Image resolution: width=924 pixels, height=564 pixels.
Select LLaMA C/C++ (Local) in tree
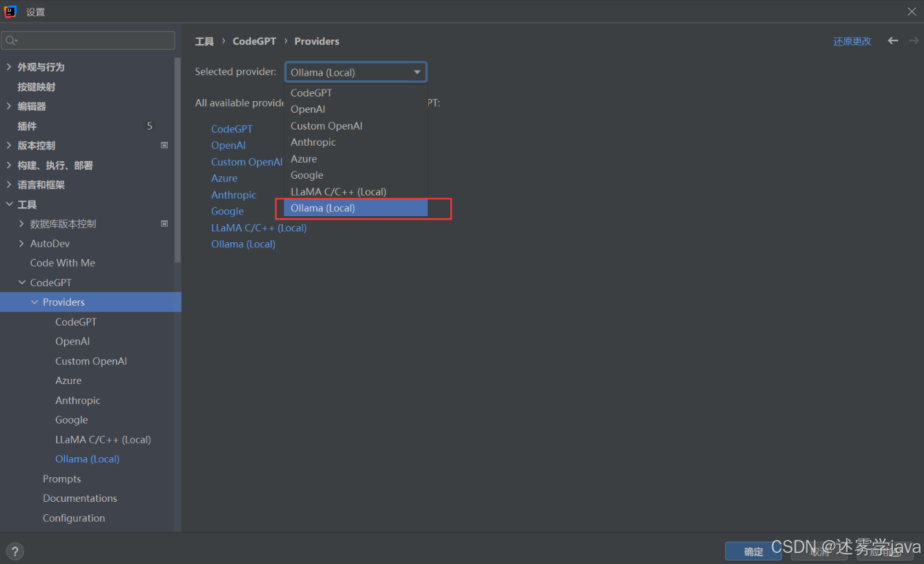(x=103, y=440)
